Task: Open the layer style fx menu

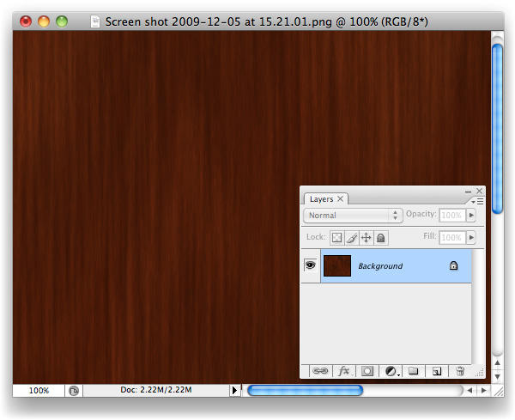Action: point(344,371)
